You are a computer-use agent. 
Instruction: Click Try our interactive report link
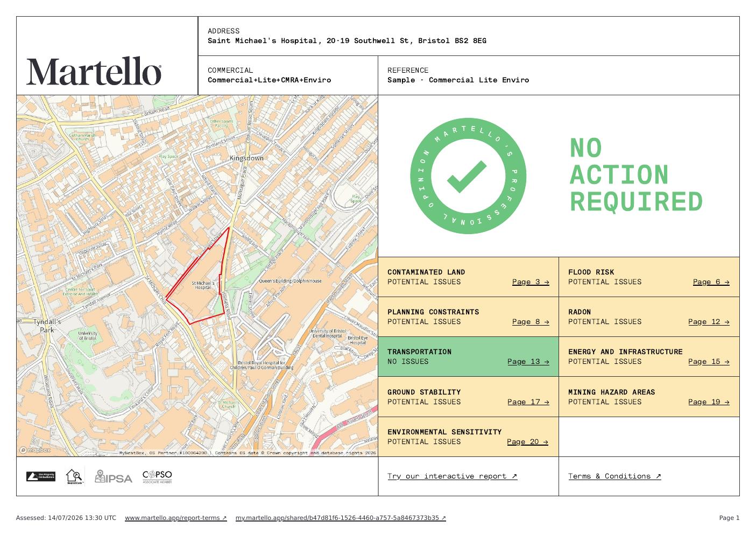(x=452, y=476)
